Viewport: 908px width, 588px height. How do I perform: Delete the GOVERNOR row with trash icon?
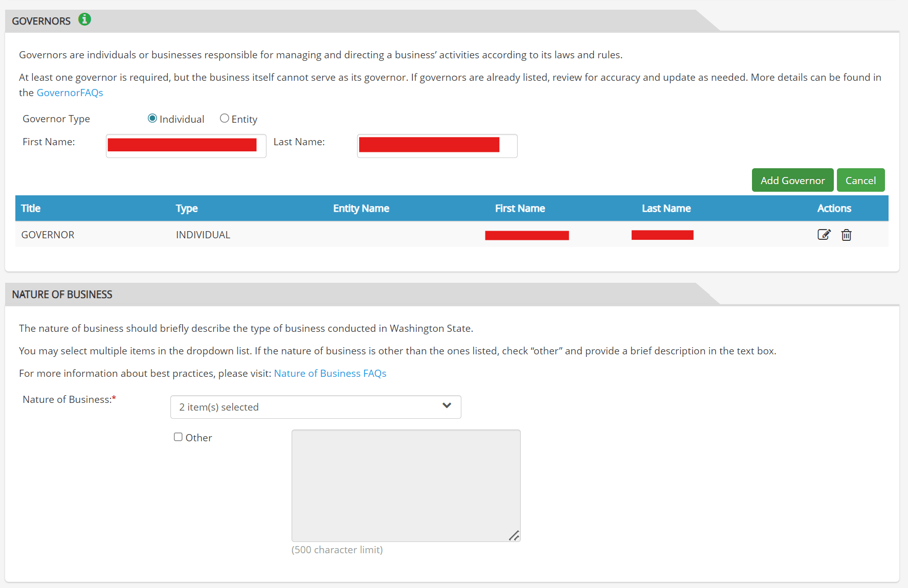point(847,235)
